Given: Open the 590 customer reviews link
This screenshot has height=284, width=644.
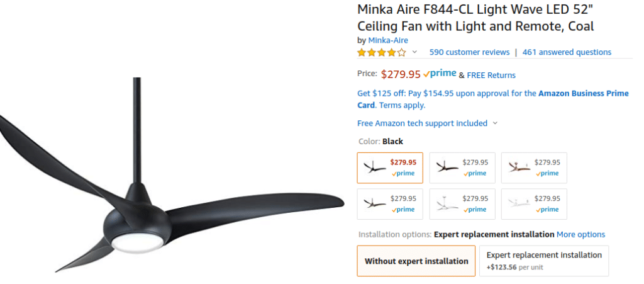Looking at the screenshot, I should click(469, 52).
